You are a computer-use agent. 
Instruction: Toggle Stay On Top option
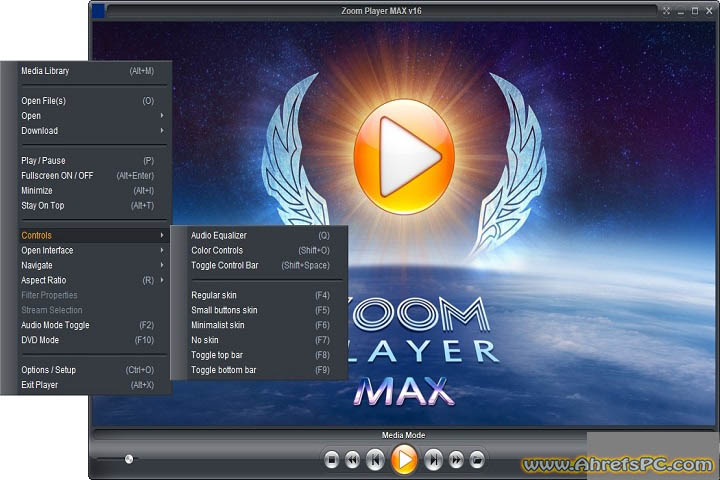tap(94, 205)
